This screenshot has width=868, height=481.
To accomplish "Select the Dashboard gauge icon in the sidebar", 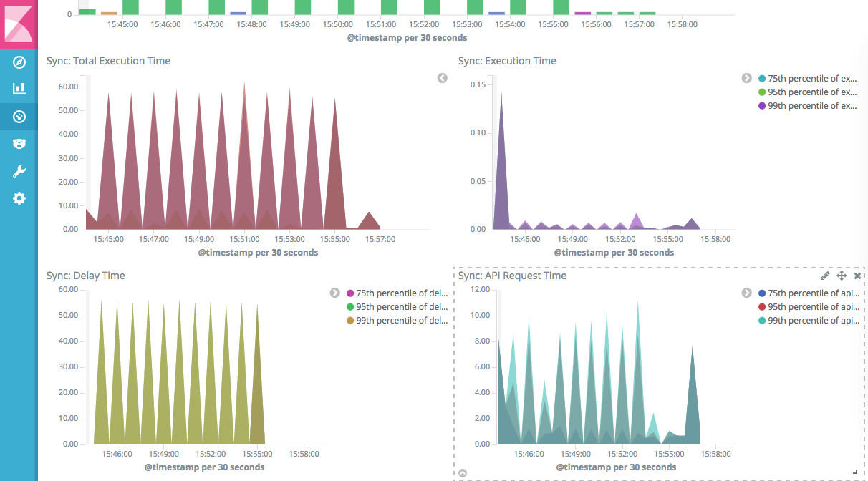I will [x=19, y=116].
